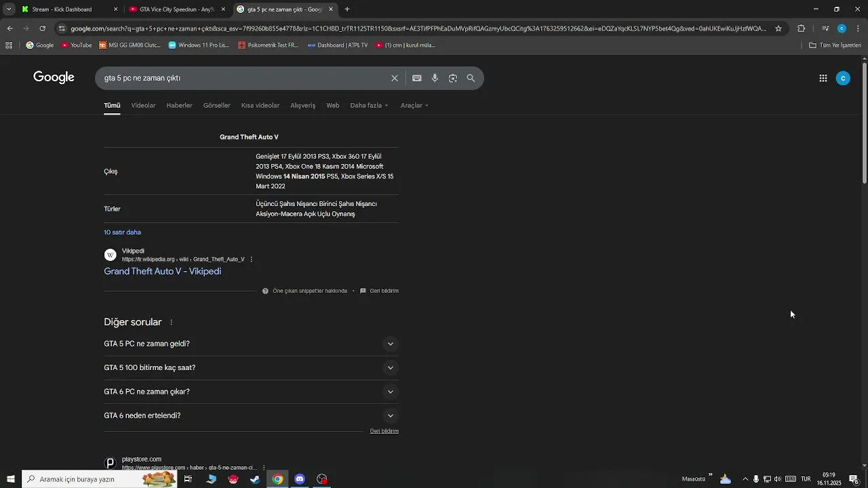Search by image using the lens icon

453,78
